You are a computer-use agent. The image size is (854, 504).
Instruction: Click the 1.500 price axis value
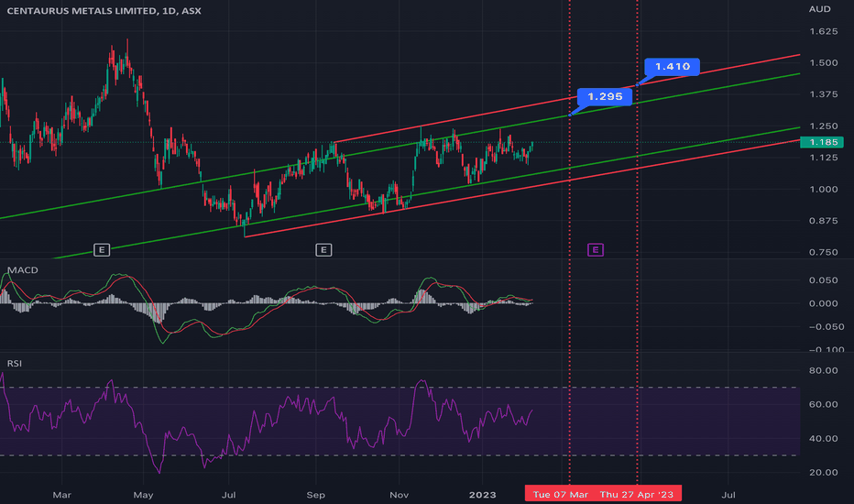tap(824, 63)
